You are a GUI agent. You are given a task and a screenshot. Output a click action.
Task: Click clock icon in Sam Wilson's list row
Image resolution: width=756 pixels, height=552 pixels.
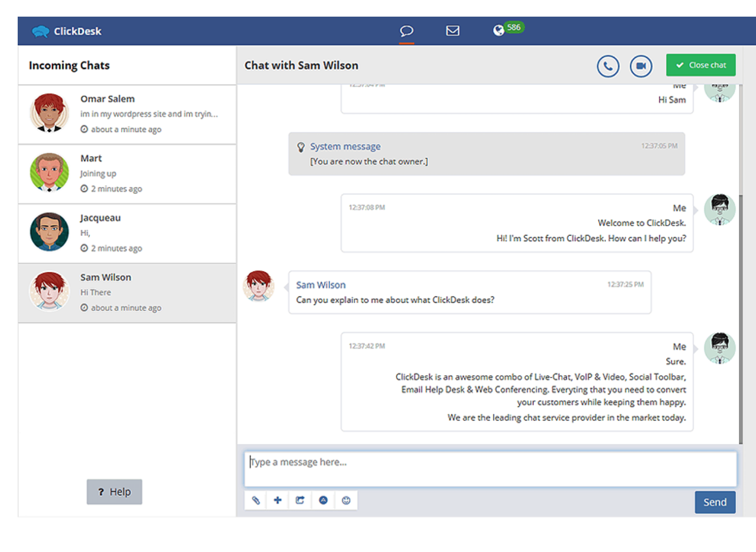84,308
